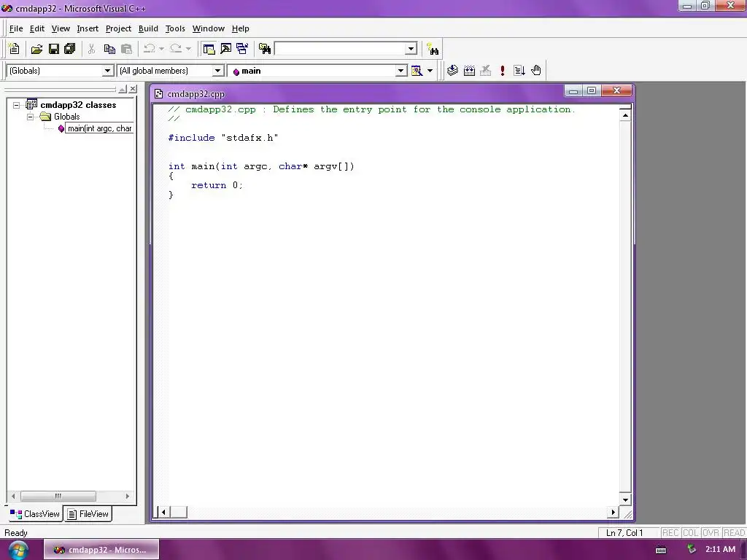Open the Redo history dropdown arrow
This screenshot has width=747, height=560.
188,49
